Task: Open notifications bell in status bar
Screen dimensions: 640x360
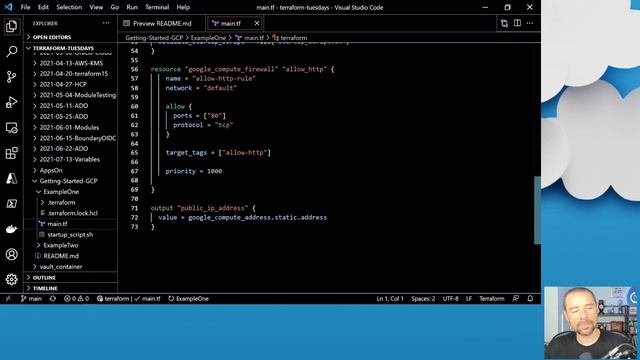Action: tap(530, 299)
